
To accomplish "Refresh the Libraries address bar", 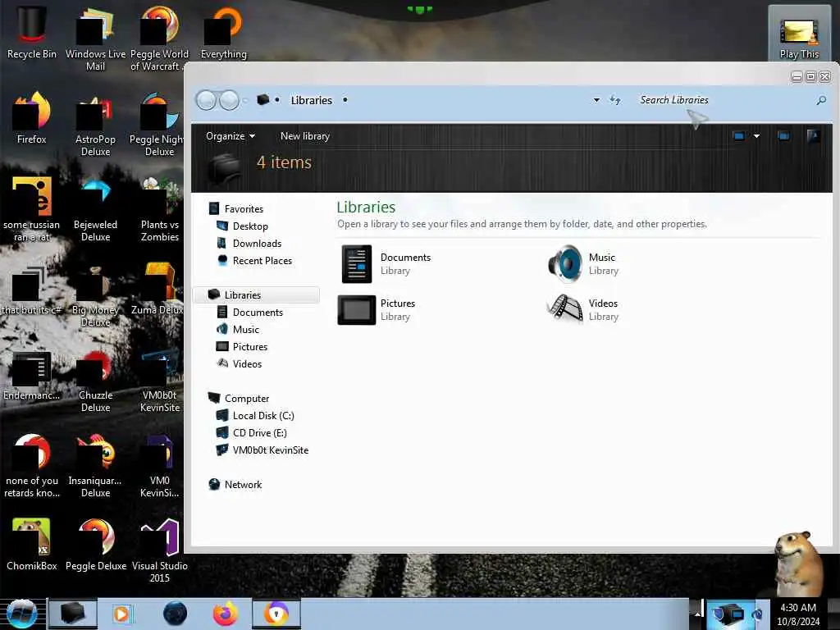I will tap(615, 100).
